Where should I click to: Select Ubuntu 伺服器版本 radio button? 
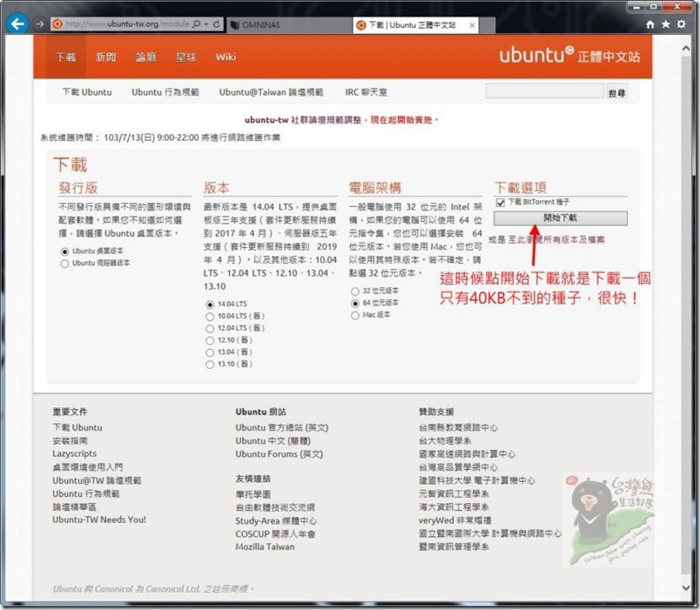64,264
